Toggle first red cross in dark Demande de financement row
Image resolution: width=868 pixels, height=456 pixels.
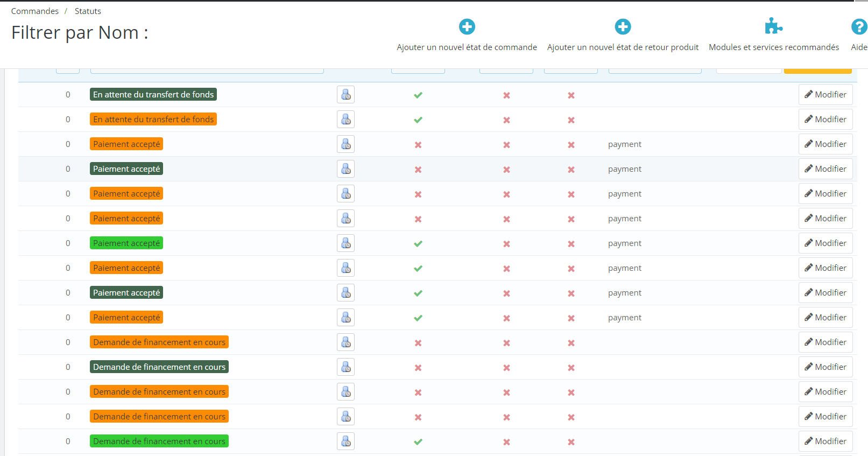[418, 368]
